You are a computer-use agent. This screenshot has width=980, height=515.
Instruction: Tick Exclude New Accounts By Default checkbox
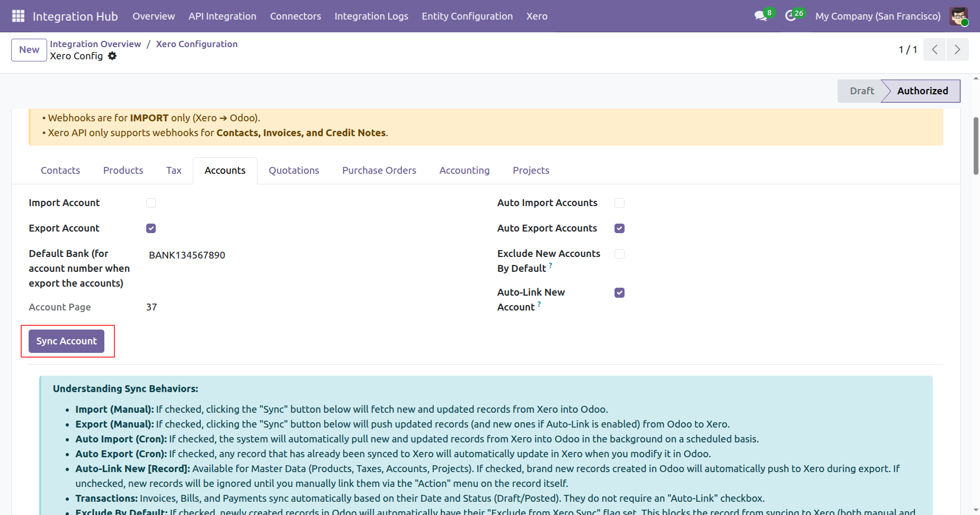coord(619,254)
